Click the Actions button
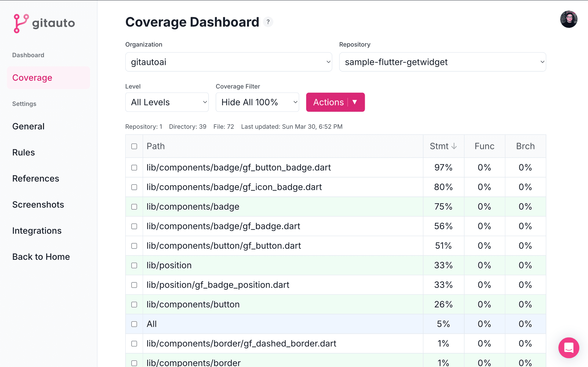The height and width of the screenshot is (367, 588). [x=335, y=102]
